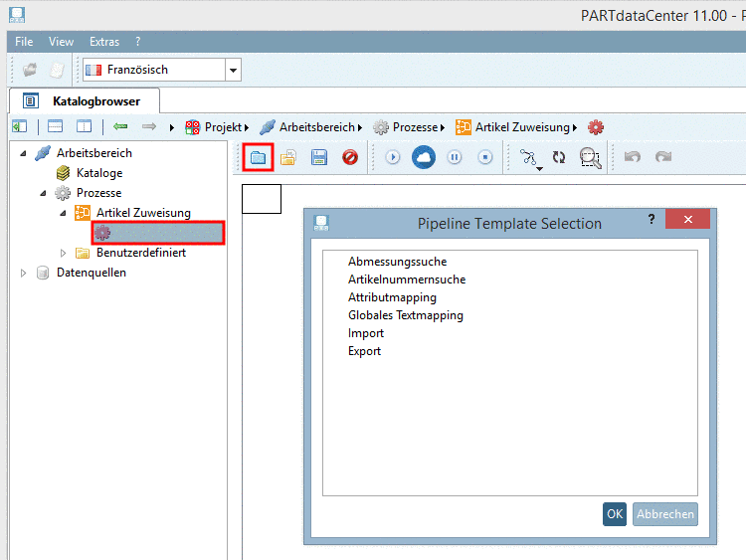Click the grayed open toolbar icon

point(30,70)
